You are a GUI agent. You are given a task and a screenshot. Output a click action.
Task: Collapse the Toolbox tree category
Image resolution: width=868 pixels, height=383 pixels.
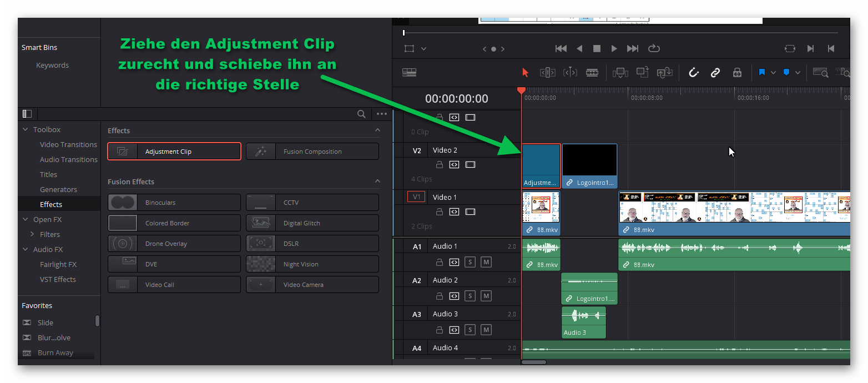[x=25, y=129]
